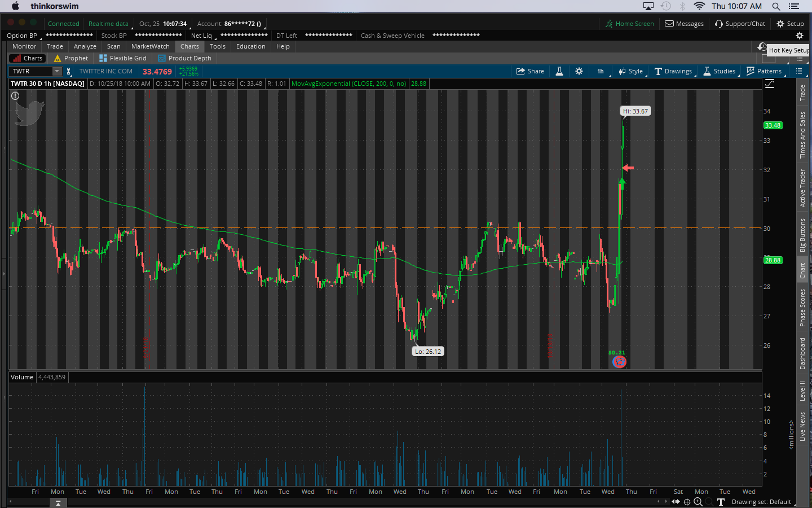This screenshot has height=508, width=812.
Task: Open the Dashboard side tab
Action: tap(802, 353)
